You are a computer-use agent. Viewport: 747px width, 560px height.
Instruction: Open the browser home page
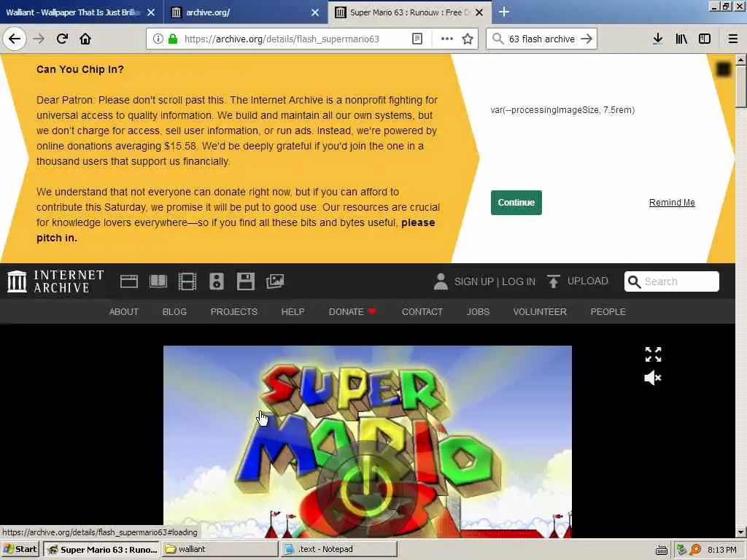[x=85, y=39]
